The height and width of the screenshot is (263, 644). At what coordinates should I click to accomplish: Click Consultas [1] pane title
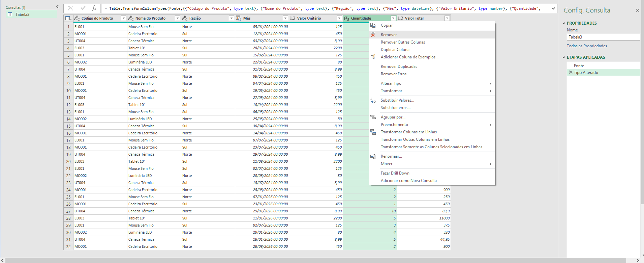pyautogui.click(x=16, y=7)
